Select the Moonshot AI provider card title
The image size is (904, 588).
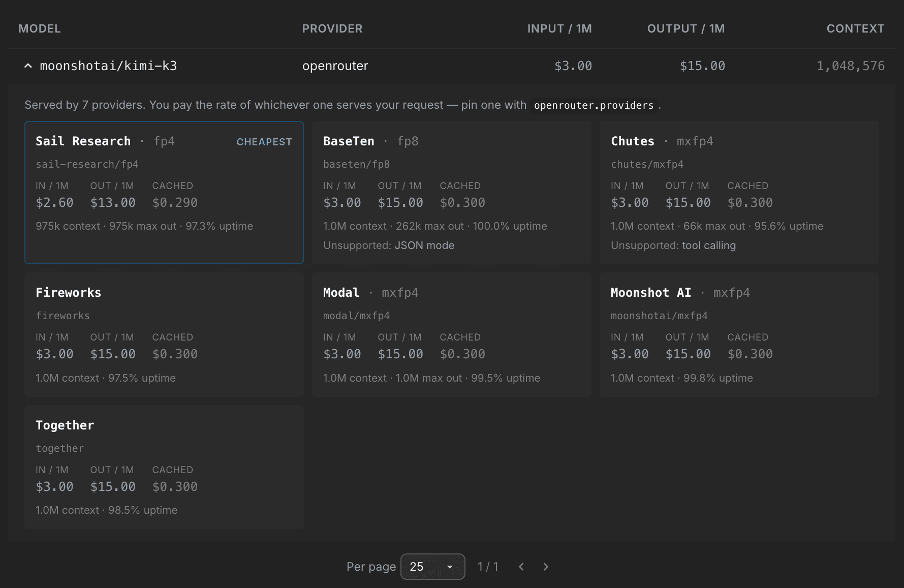tap(651, 293)
